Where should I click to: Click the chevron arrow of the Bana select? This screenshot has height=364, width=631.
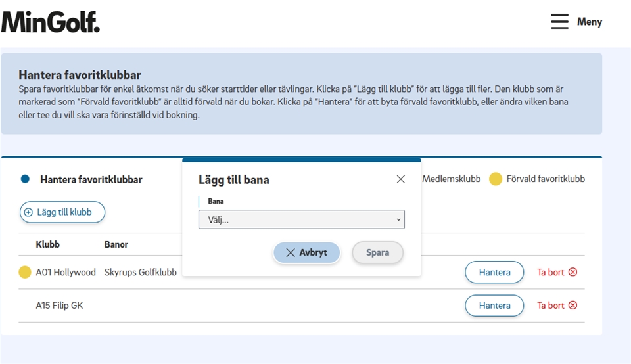click(398, 219)
